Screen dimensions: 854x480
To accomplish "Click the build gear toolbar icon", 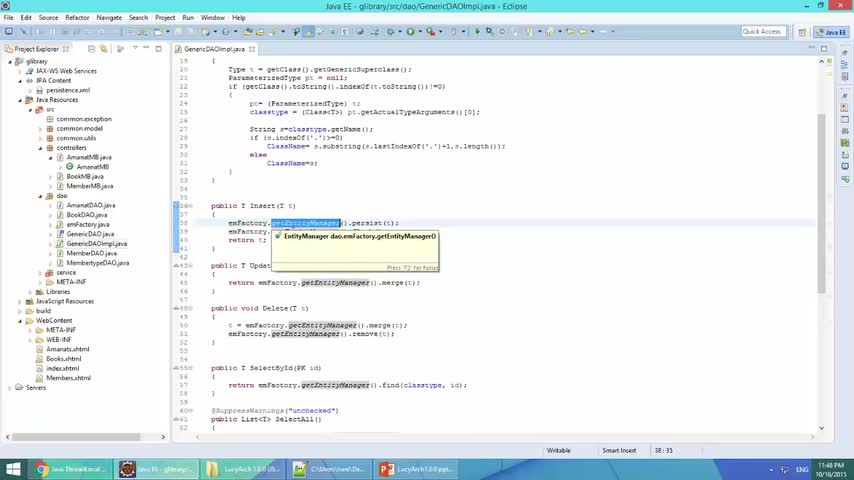I will click(x=390, y=32).
